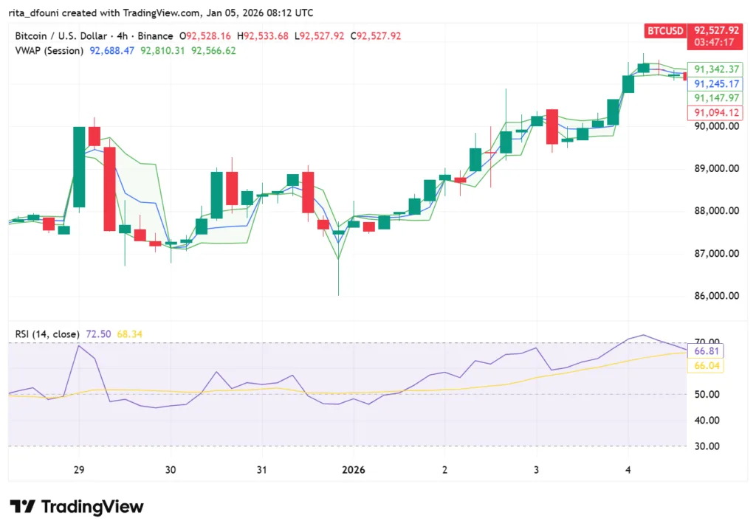Click the 2026 label on the time axis

pyautogui.click(x=353, y=470)
